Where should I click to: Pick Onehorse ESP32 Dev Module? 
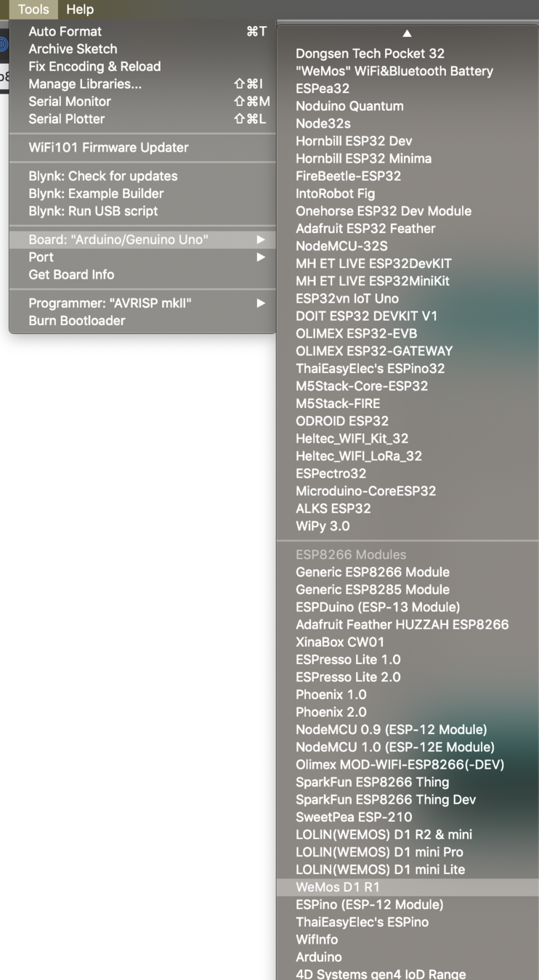pos(408,211)
